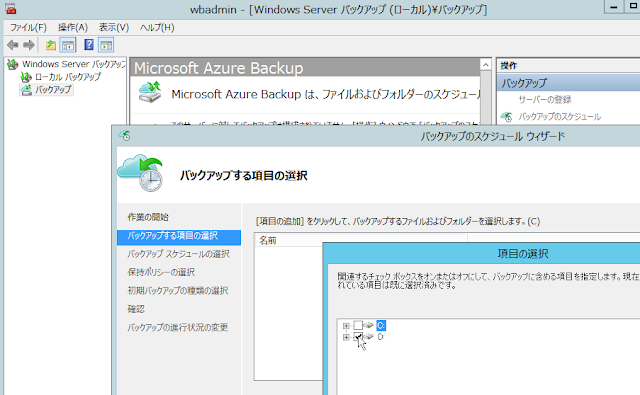This screenshot has height=395, width=640.
Task: Click 確認 wizard step
Action: click(x=136, y=309)
